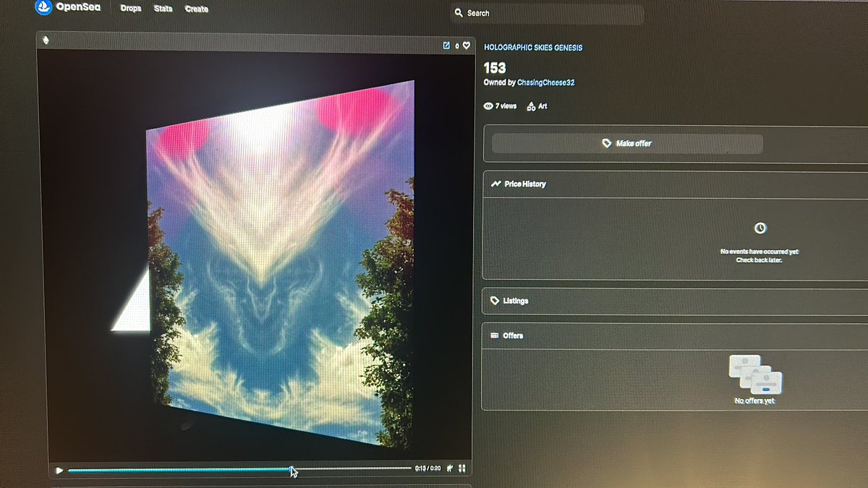Favorite item 153 with the heart icon
Viewport: 868px width, 488px height.
click(x=467, y=46)
